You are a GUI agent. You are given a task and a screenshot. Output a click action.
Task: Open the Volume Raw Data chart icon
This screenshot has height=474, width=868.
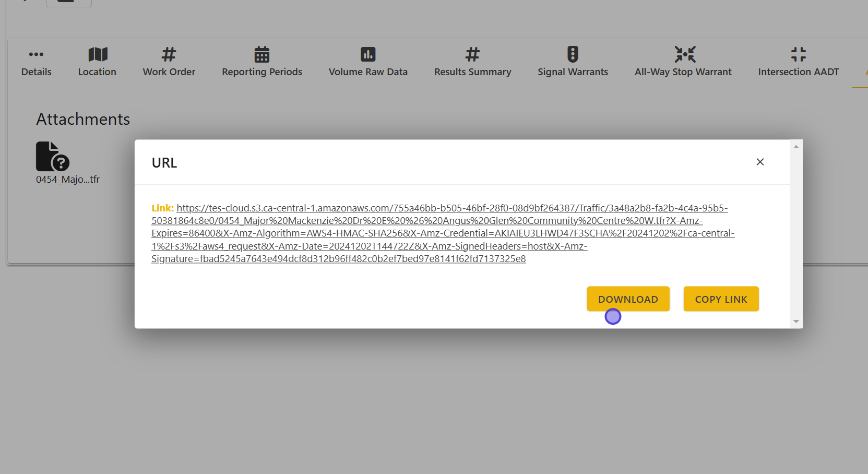[368, 54]
